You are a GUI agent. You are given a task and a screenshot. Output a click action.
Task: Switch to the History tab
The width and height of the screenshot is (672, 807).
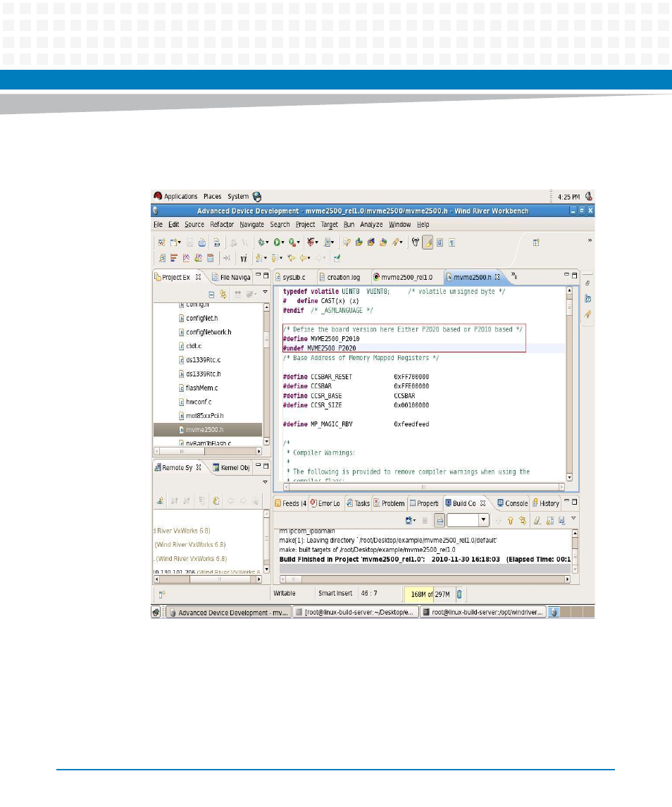[x=545, y=503]
